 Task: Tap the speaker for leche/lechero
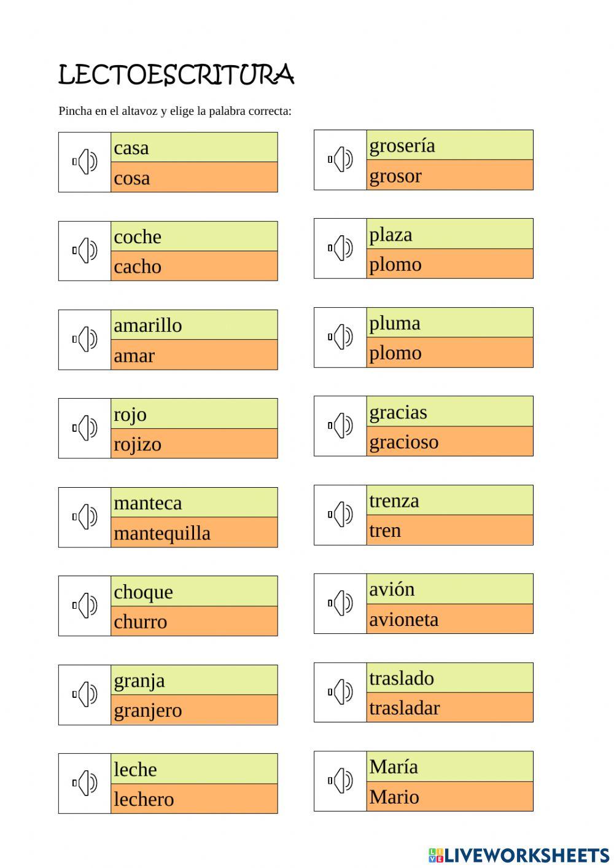[x=85, y=783]
